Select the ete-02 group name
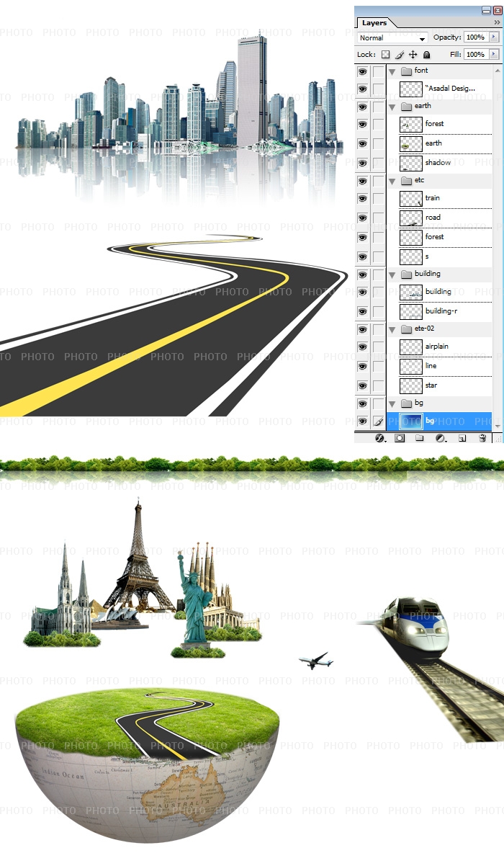The width and height of the screenshot is (504, 866). click(x=426, y=328)
